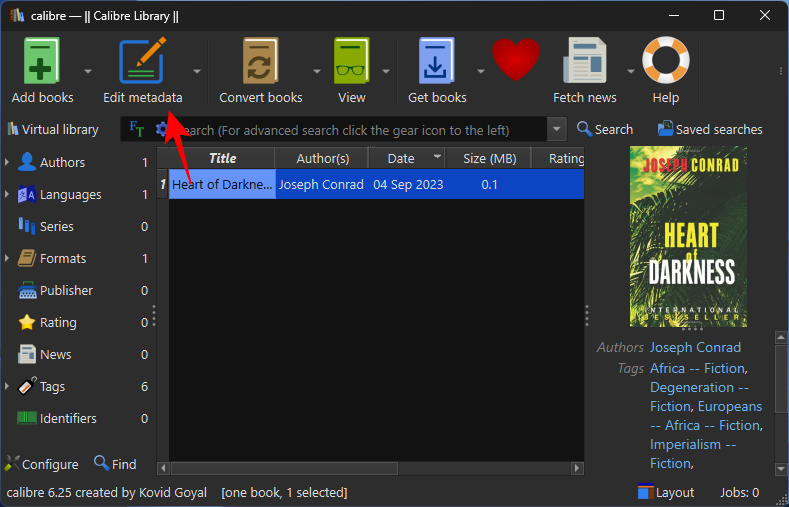
Task: Open the Edit metadata dropdown arrow
Action: (197, 71)
